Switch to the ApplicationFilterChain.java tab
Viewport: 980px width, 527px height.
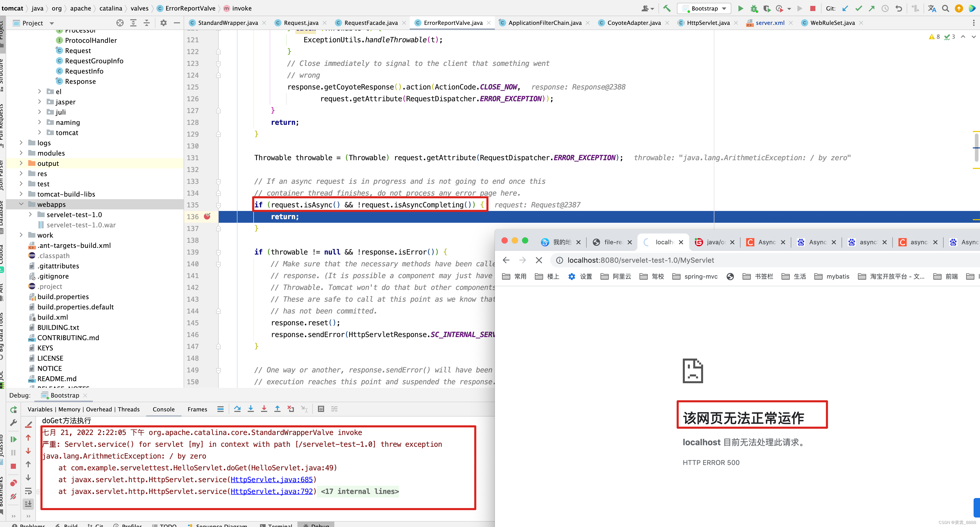(x=545, y=23)
